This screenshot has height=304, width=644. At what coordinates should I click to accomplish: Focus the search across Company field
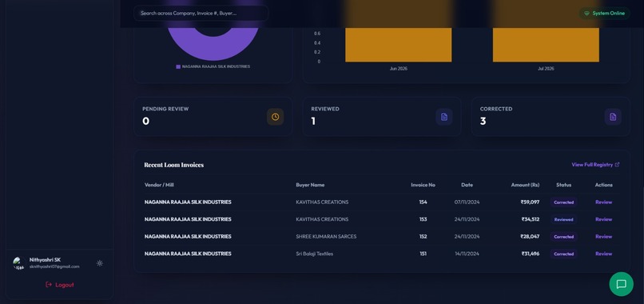point(201,13)
